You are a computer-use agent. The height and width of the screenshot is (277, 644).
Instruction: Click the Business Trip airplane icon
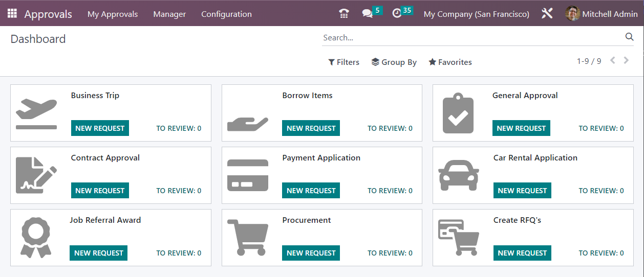coord(36,114)
